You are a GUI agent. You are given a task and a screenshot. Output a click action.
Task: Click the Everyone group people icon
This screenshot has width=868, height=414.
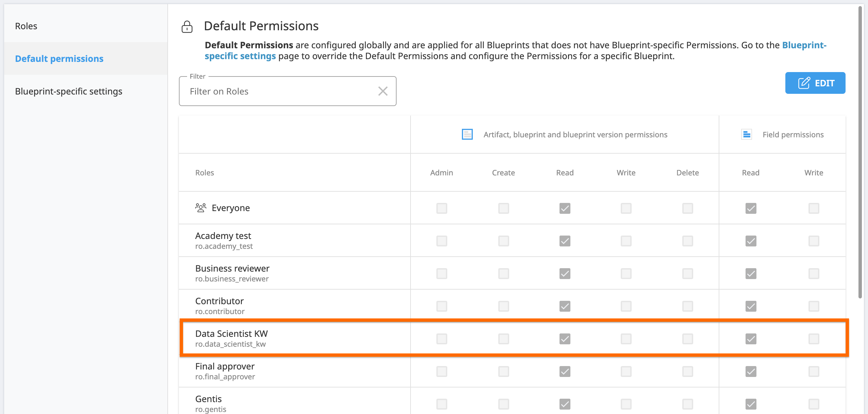pos(201,208)
